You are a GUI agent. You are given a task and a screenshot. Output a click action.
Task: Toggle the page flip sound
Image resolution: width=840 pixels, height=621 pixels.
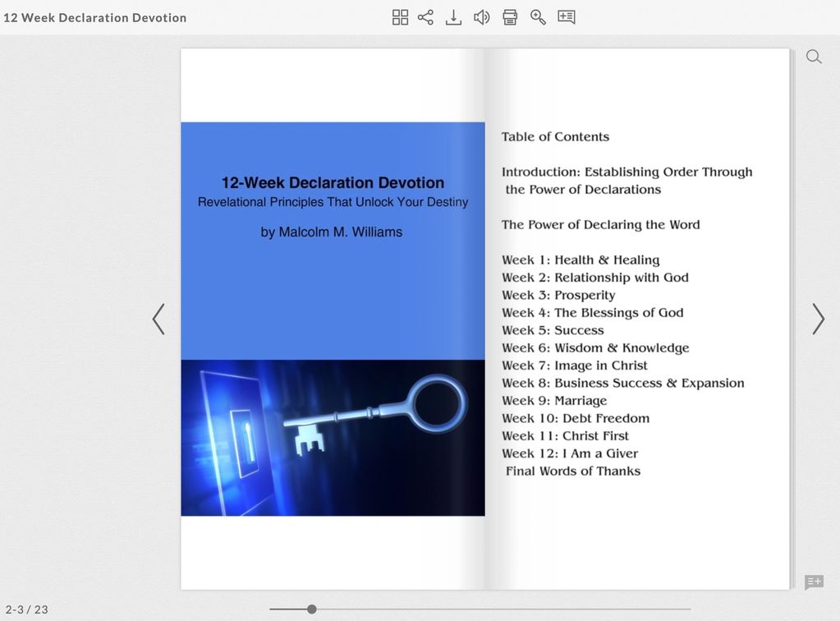[481, 16]
